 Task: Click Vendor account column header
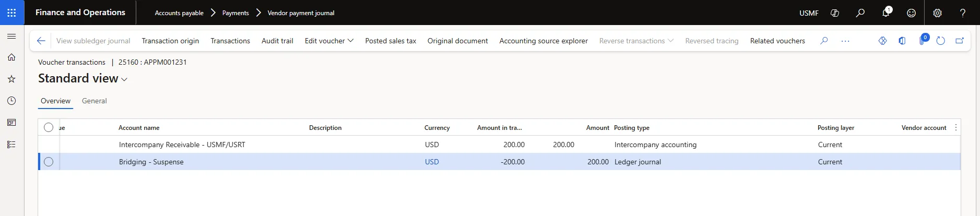[x=924, y=128]
